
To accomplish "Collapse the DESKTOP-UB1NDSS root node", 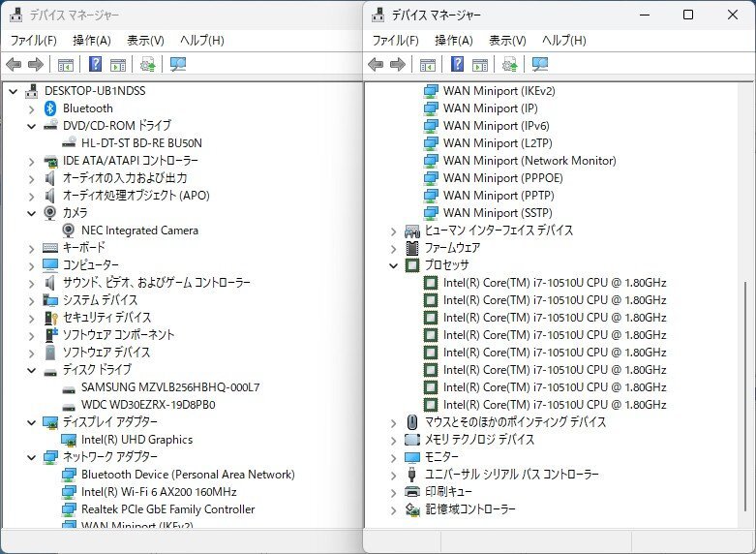I will tap(13, 91).
